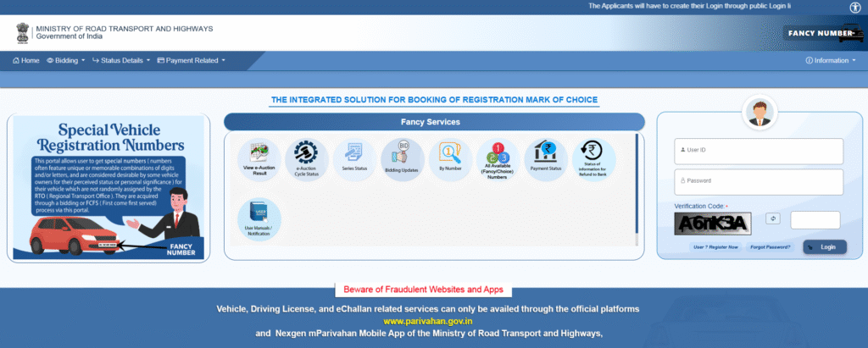This screenshot has height=348, width=868.
Task: Click User Register Now link
Action: click(x=716, y=246)
